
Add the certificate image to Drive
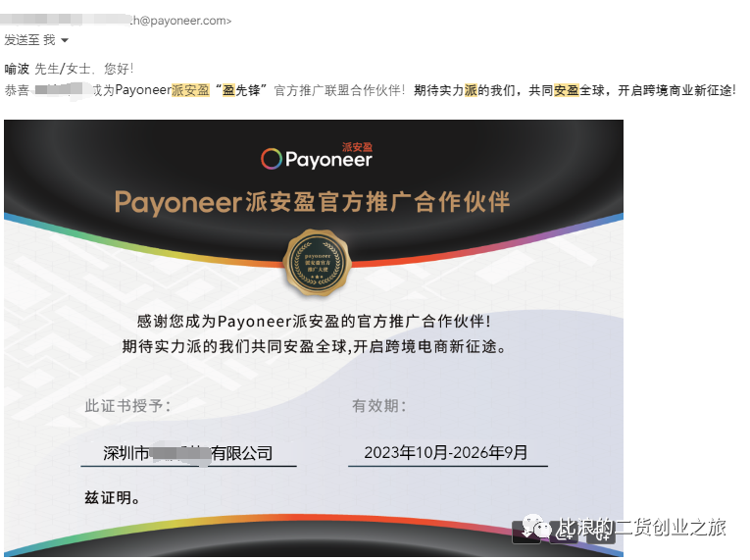click(565, 533)
